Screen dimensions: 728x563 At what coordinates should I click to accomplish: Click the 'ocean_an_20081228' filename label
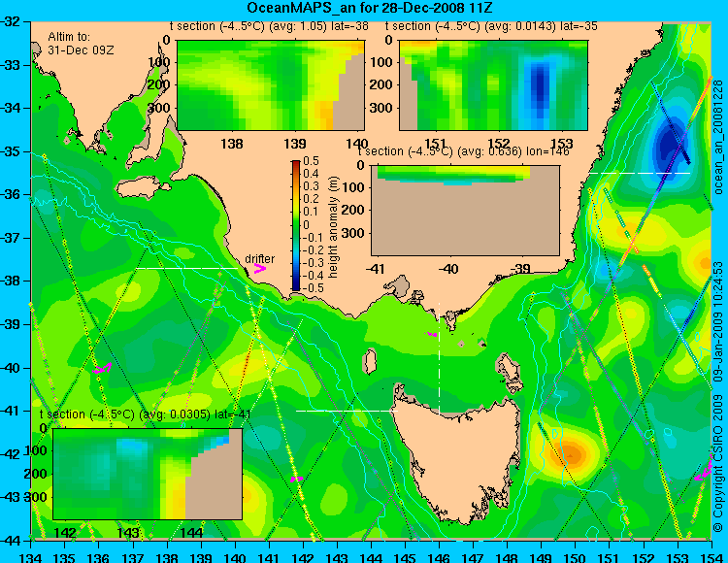pyautogui.click(x=718, y=138)
